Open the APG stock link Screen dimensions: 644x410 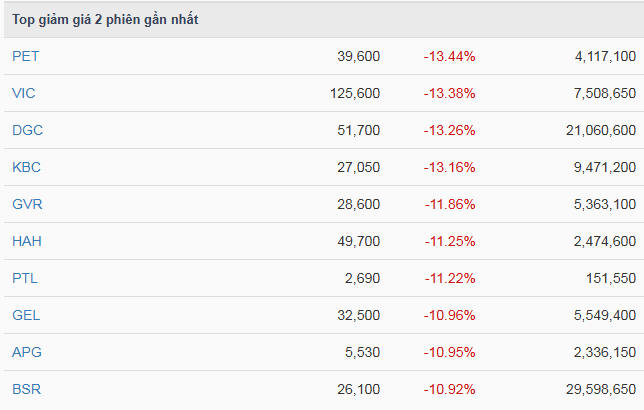(x=26, y=352)
